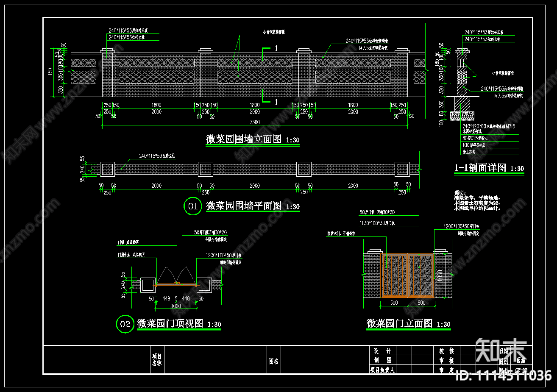The height and width of the screenshot is (392, 557).
Task: Select the lower section cut marker 1
Action: click(276, 102)
